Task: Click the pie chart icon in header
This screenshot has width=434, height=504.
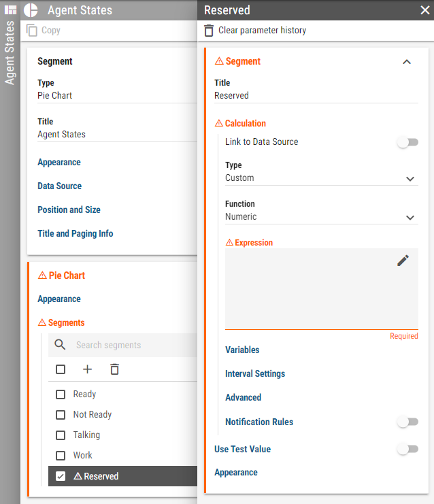Action: coord(31,10)
